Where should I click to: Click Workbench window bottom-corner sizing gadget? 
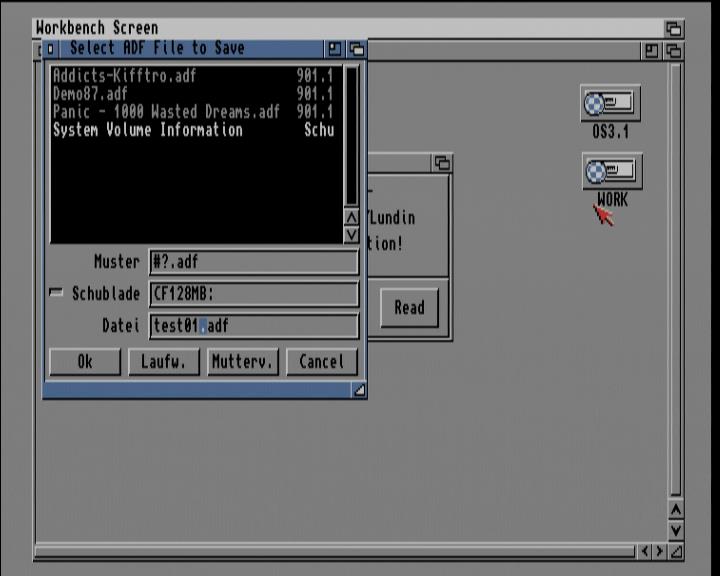coord(676,551)
